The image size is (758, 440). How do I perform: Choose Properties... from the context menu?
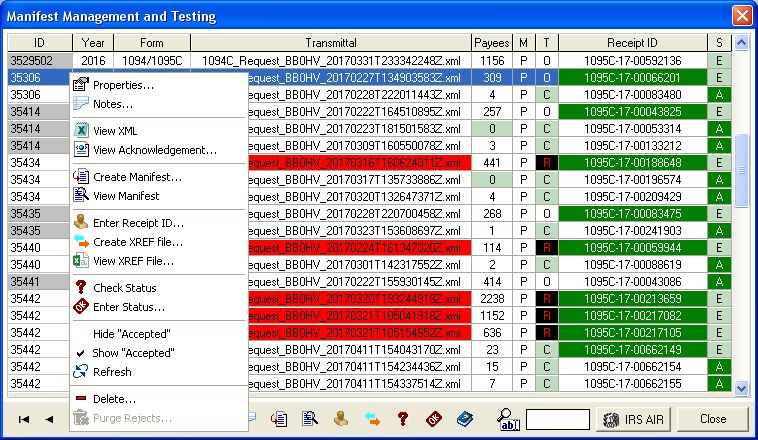(123, 85)
